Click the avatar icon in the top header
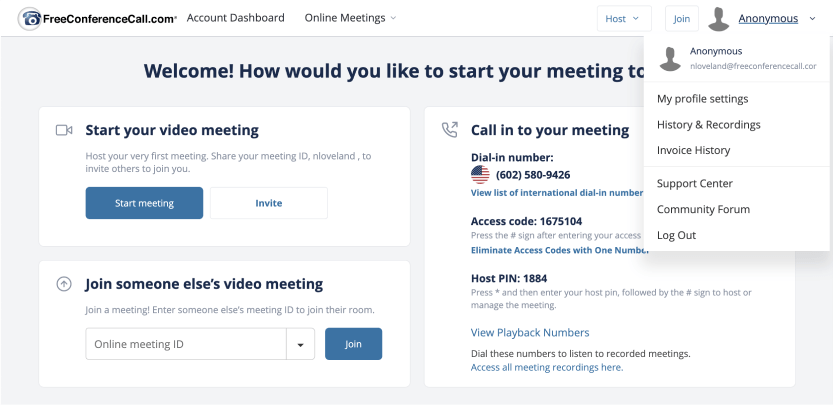The width and height of the screenshot is (833, 405). 719,19
